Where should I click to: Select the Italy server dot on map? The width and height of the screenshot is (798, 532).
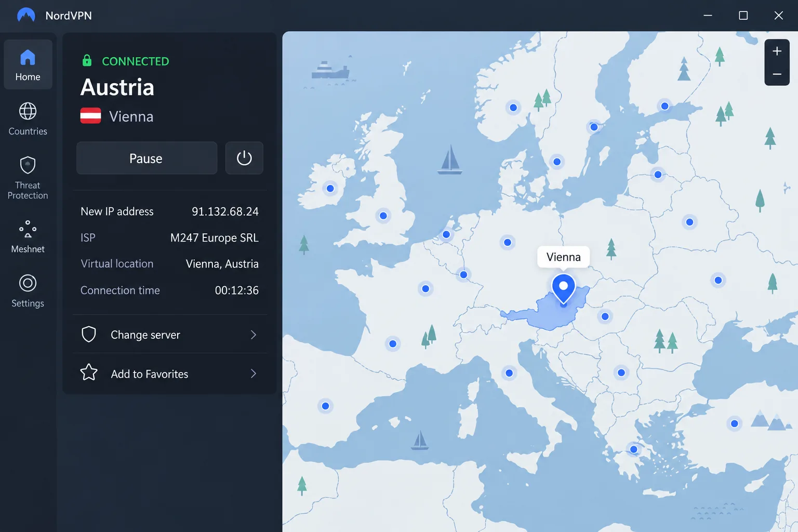(x=509, y=373)
